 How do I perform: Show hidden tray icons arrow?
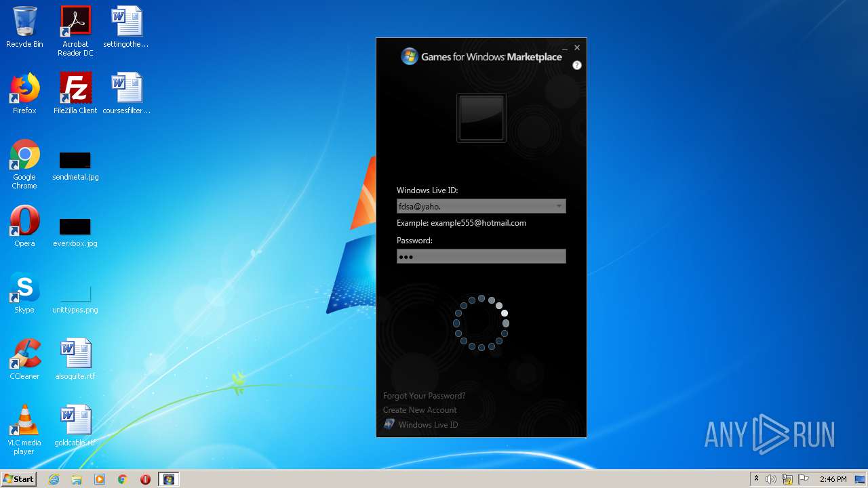(756, 479)
